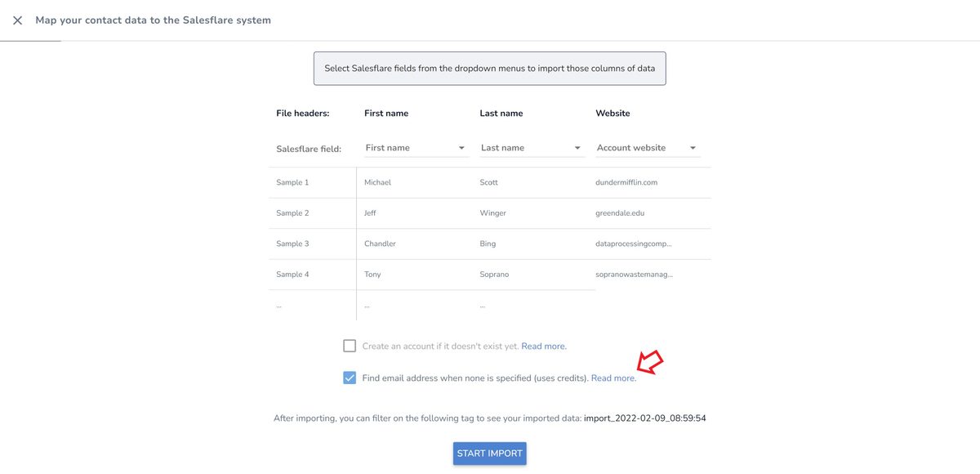Select the Account website Salesflare field box
The width and height of the screenshot is (980, 474).
coord(648,148)
